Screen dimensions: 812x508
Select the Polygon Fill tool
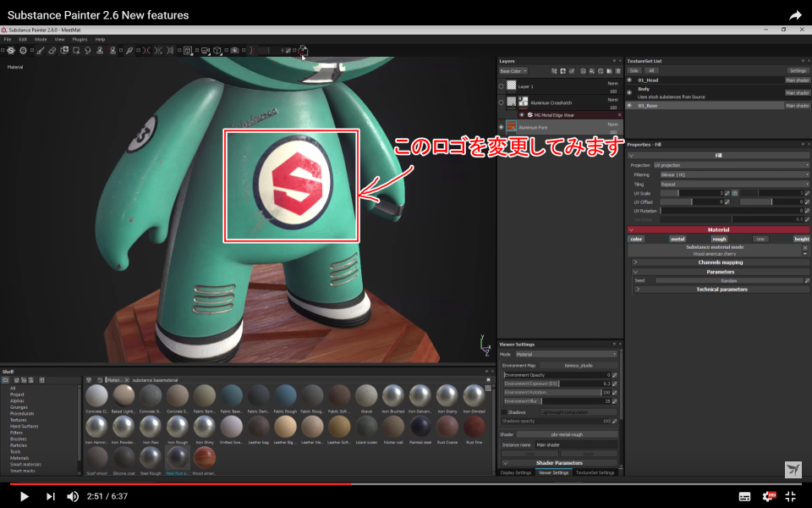pos(76,50)
